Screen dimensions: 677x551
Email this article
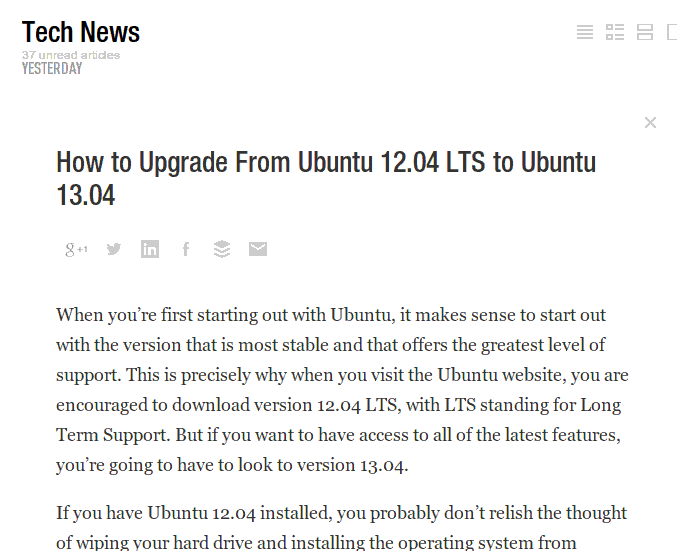click(258, 249)
